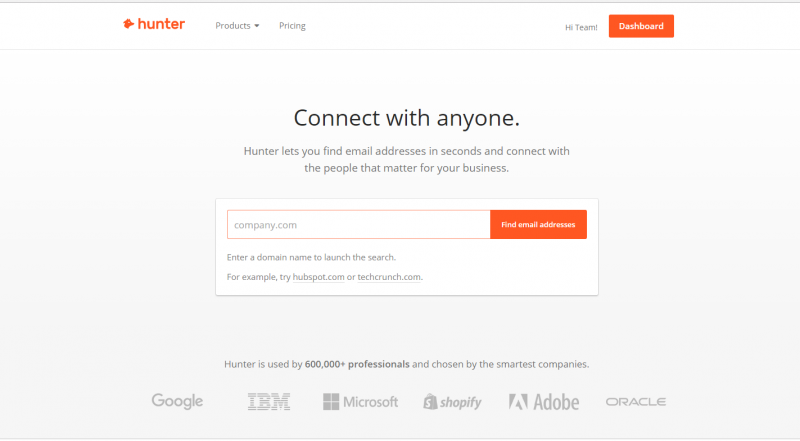Click the Shopify logo
This screenshot has width=800, height=441.
[x=452, y=402]
